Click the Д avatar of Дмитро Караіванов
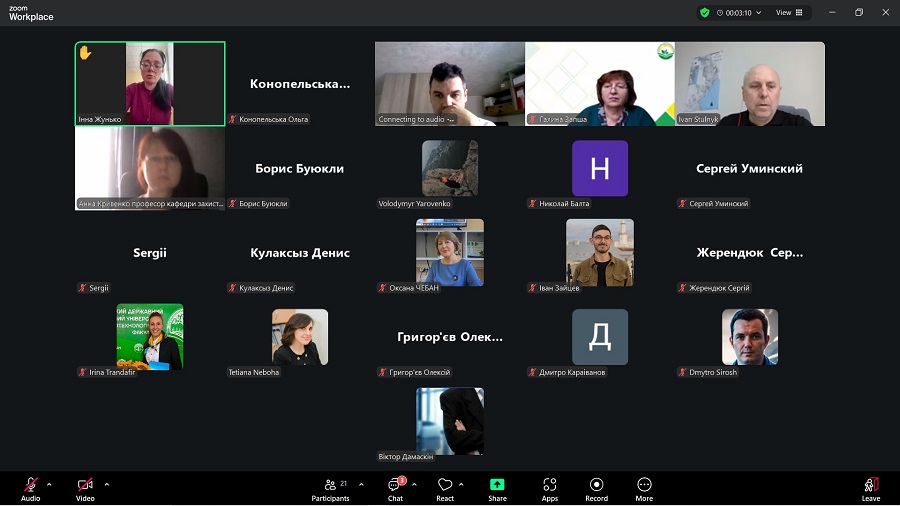 [600, 337]
